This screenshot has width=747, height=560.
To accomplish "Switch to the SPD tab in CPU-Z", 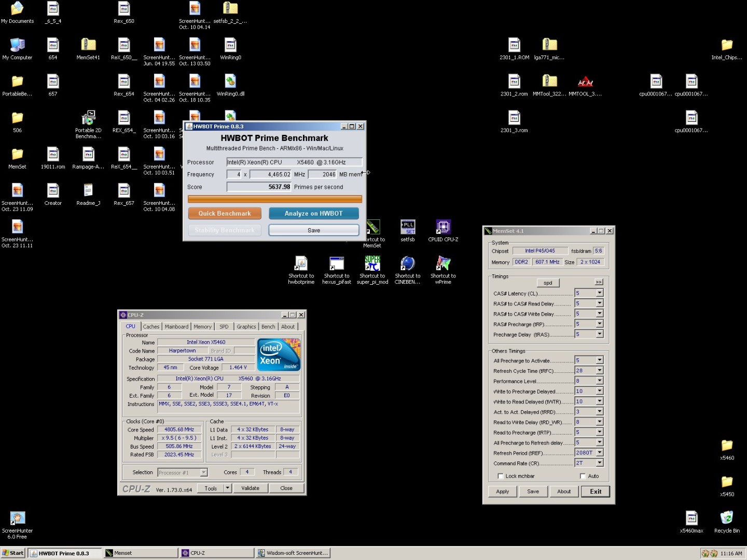I will click(x=224, y=327).
